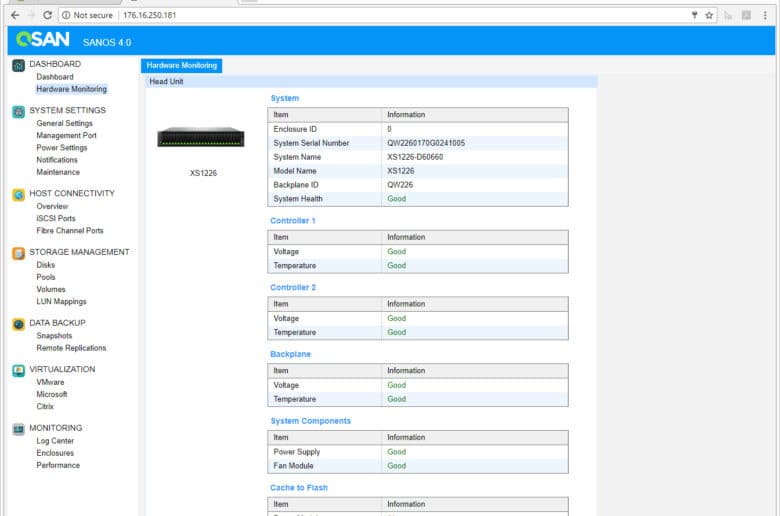The height and width of the screenshot is (516, 780).
Task: Click Controller 2 section title
Action: tap(292, 288)
